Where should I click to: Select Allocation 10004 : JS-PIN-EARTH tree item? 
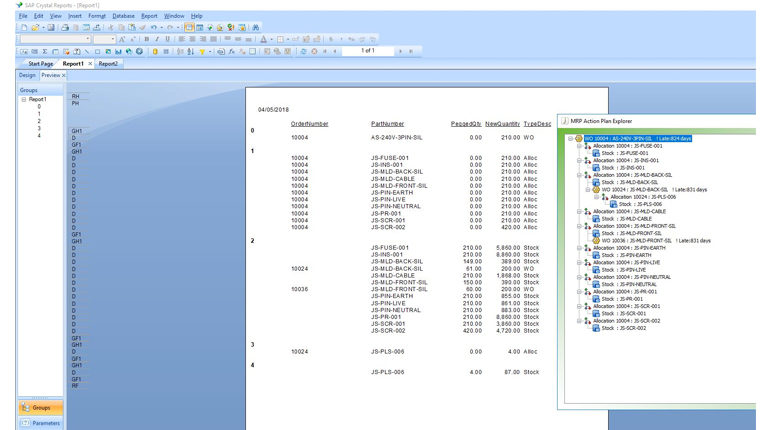[x=629, y=248]
